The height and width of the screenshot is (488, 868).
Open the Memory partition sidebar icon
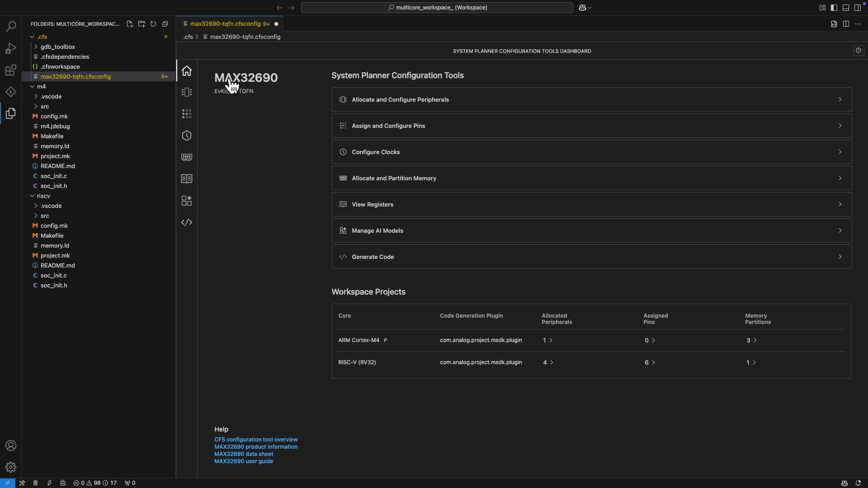187,157
